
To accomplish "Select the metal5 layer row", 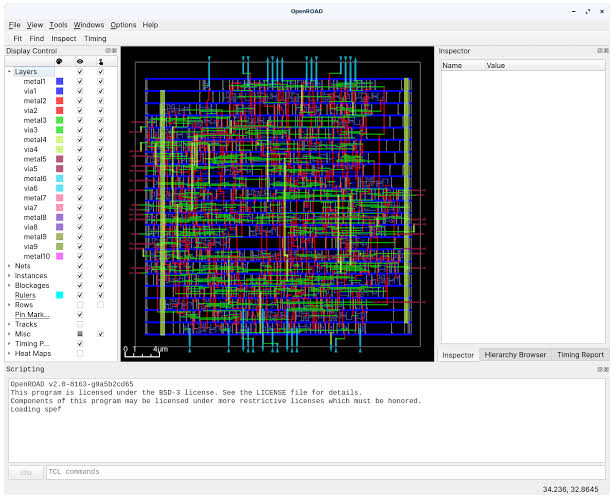I will click(x=35, y=159).
